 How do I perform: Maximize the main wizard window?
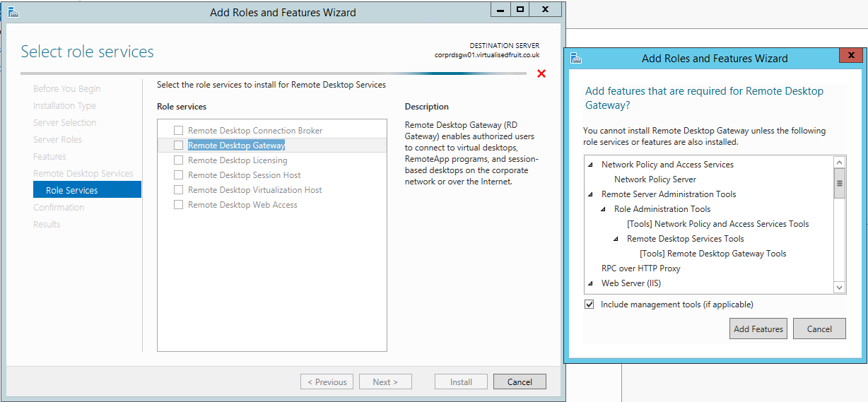pyautogui.click(x=520, y=10)
